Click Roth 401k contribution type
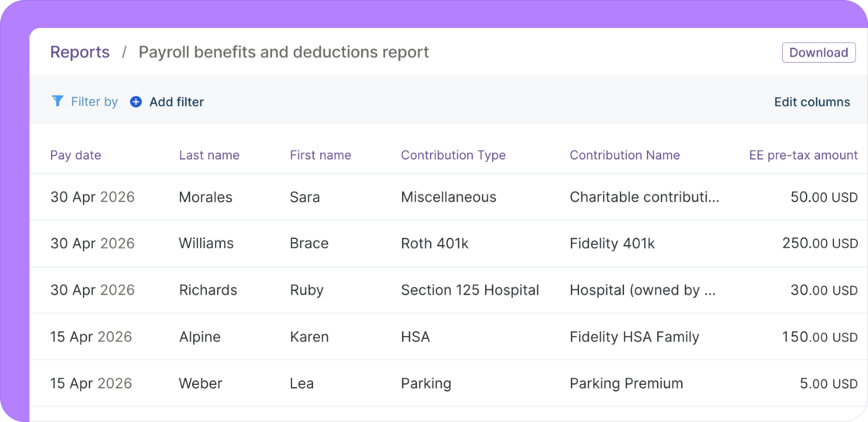Viewport: 868px width, 422px height. [x=435, y=244]
